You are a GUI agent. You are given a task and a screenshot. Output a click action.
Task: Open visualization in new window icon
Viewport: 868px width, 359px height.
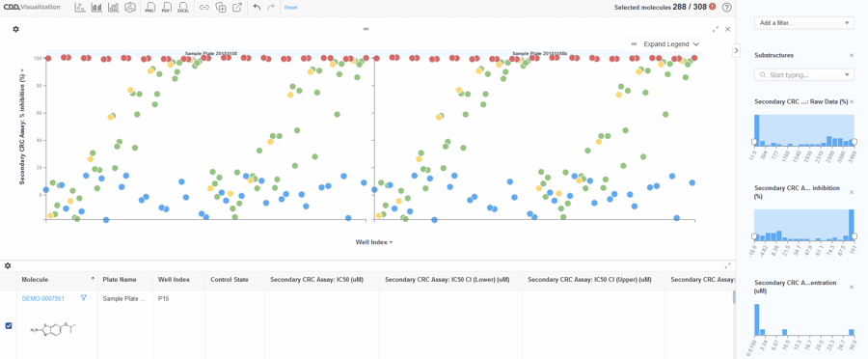pos(237,7)
